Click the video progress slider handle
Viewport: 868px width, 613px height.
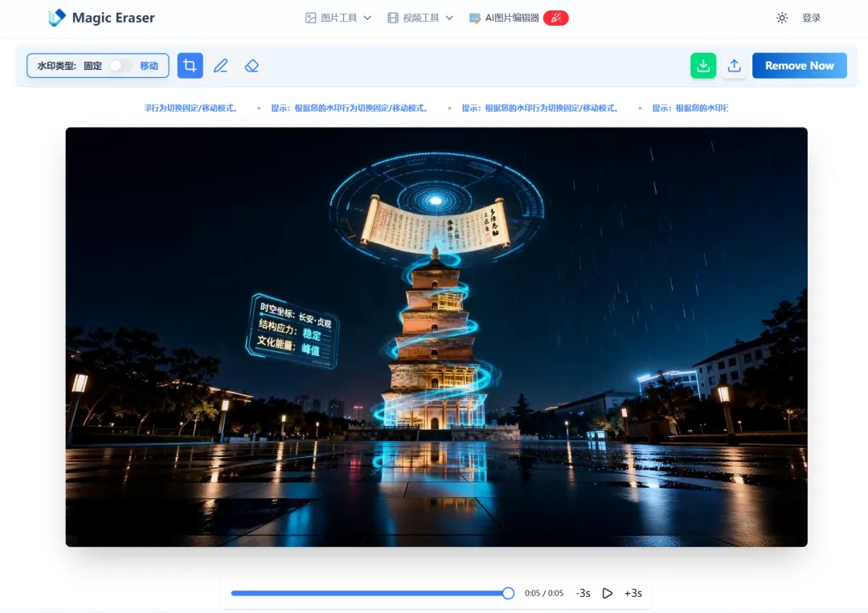[508, 593]
